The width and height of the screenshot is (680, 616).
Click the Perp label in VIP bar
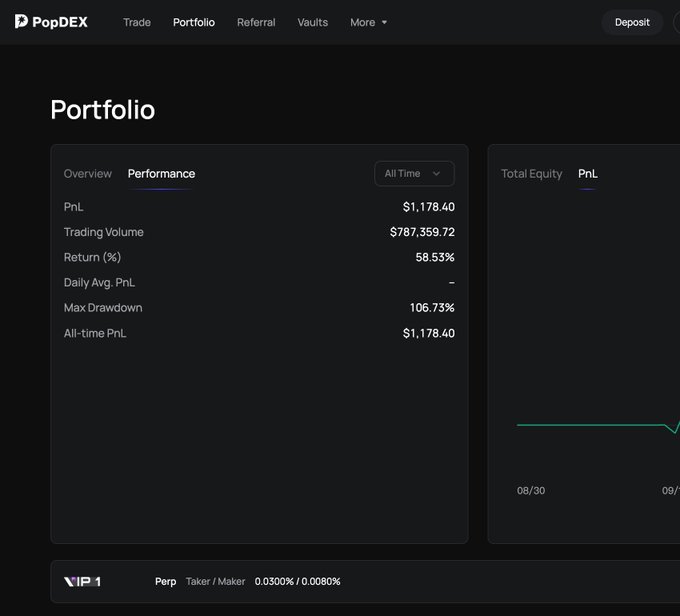click(x=166, y=581)
